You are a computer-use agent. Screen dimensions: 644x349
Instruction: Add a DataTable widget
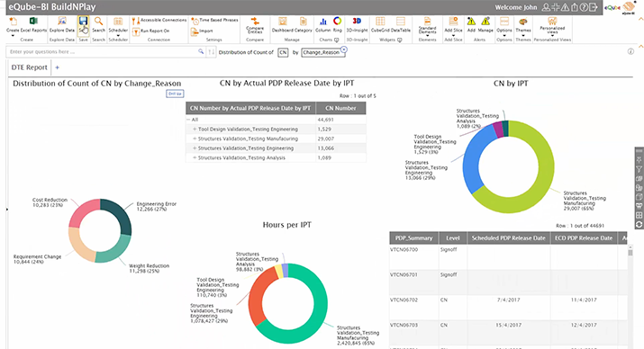pyautogui.click(x=401, y=24)
